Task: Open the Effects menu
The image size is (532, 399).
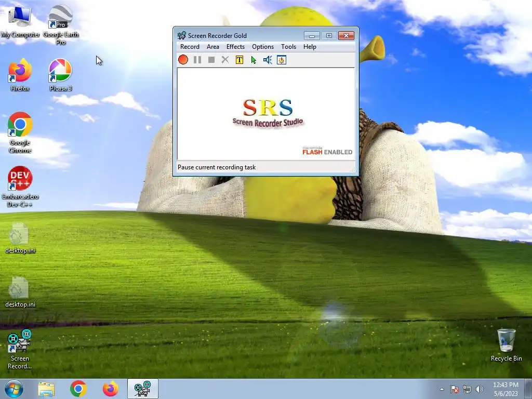Action: pyautogui.click(x=235, y=47)
